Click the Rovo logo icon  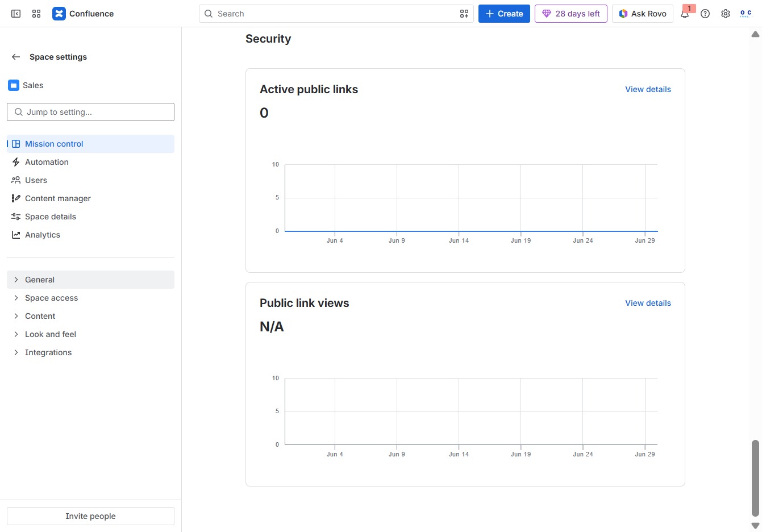(x=623, y=14)
